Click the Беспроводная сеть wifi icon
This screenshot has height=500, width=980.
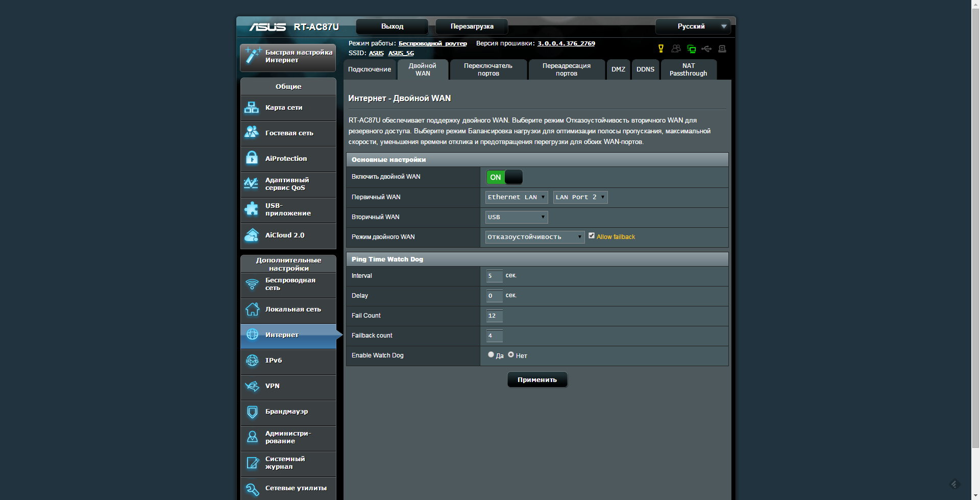click(x=252, y=284)
